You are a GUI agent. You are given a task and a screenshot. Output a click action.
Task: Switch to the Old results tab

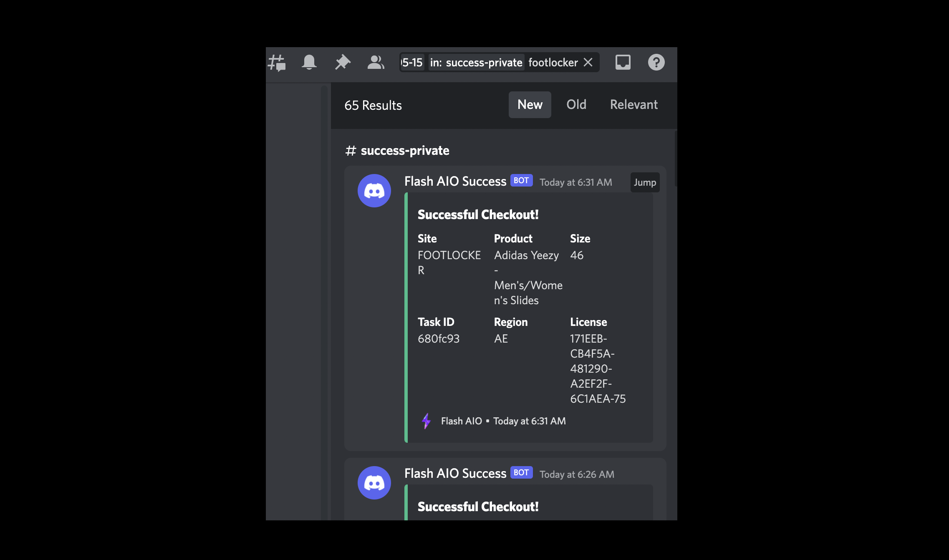[x=576, y=105]
